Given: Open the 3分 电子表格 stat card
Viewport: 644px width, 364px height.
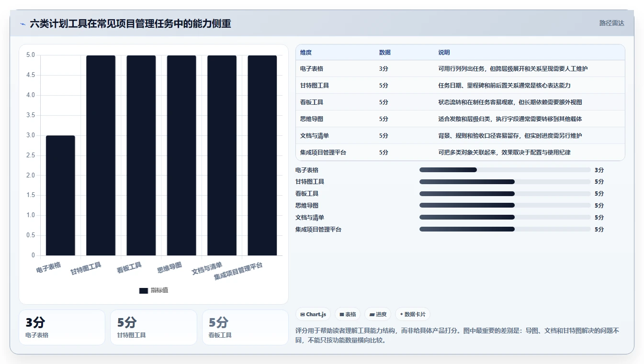Looking at the screenshot, I should (62, 327).
